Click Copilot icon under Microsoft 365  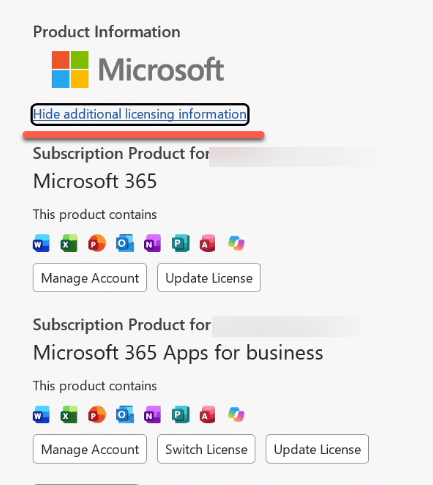coord(236,243)
